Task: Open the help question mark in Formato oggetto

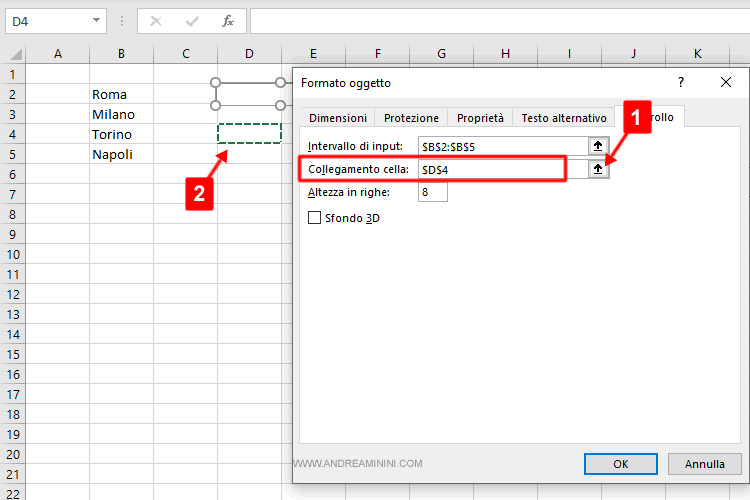Action: tap(681, 82)
